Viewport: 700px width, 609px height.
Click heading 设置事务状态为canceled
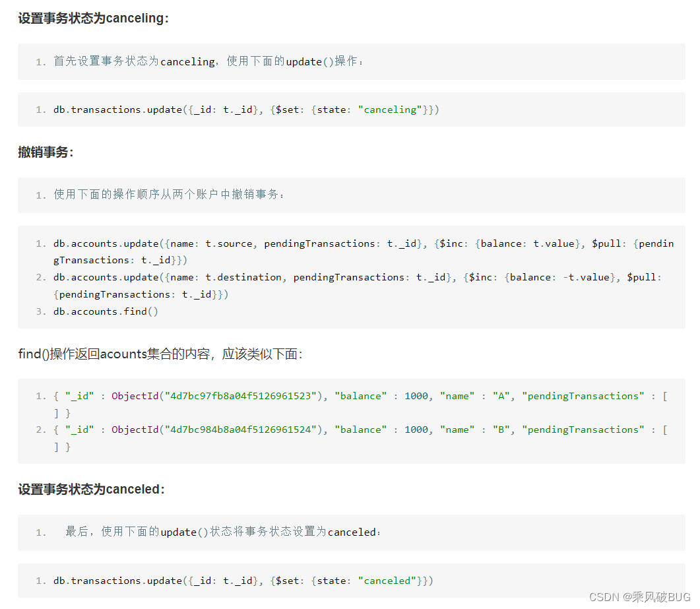click(92, 490)
